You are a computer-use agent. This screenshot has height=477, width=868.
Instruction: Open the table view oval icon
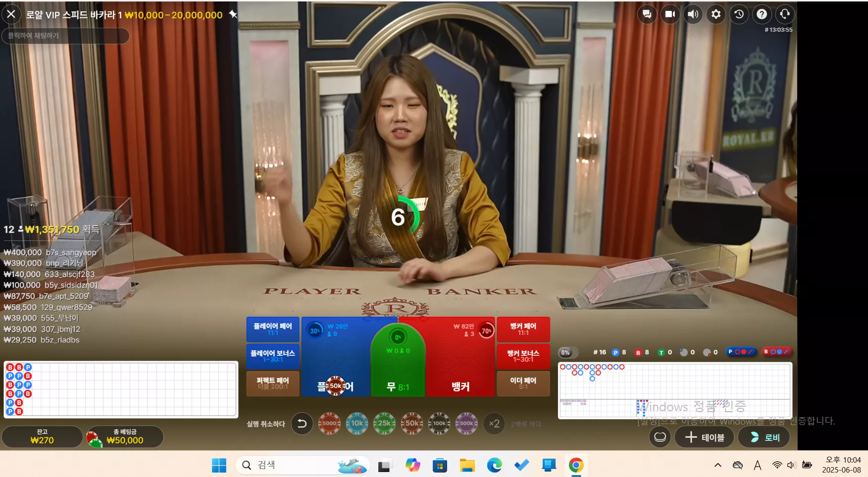pos(660,437)
